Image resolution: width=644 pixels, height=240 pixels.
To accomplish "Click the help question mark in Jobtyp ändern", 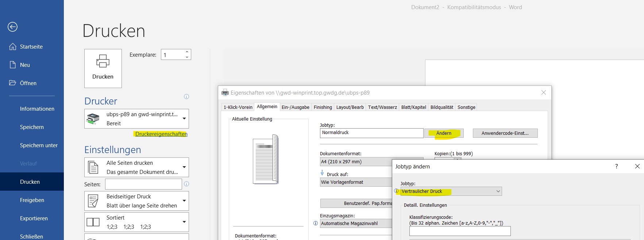I will click(617, 166).
